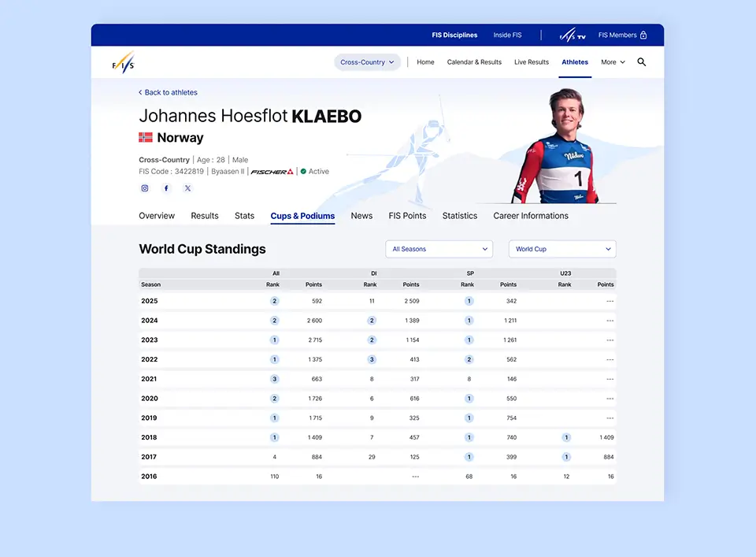This screenshot has width=756, height=557.
Task: Click the 2021 season row label
Action: click(149, 379)
